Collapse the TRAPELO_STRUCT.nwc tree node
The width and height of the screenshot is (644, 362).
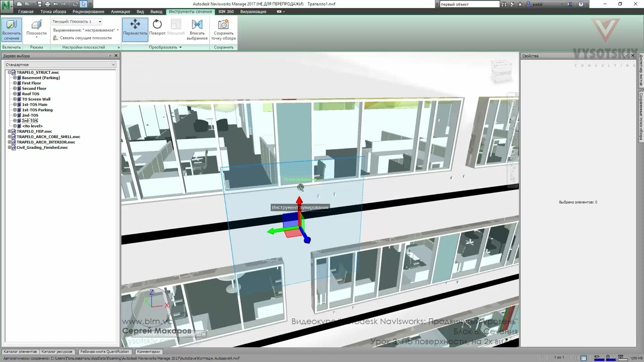pos(10,72)
